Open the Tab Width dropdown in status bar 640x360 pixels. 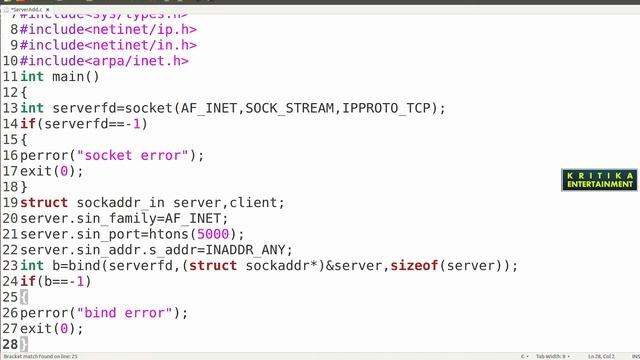tap(553, 356)
